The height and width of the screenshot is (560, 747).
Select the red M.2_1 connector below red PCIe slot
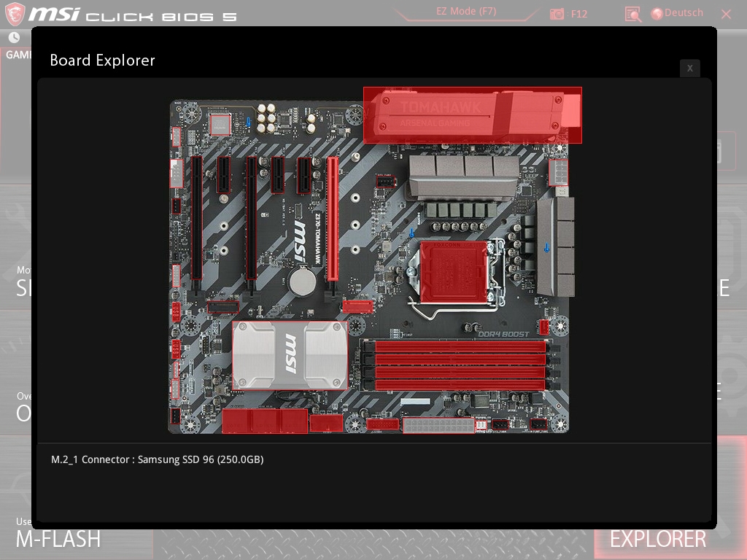click(x=357, y=306)
